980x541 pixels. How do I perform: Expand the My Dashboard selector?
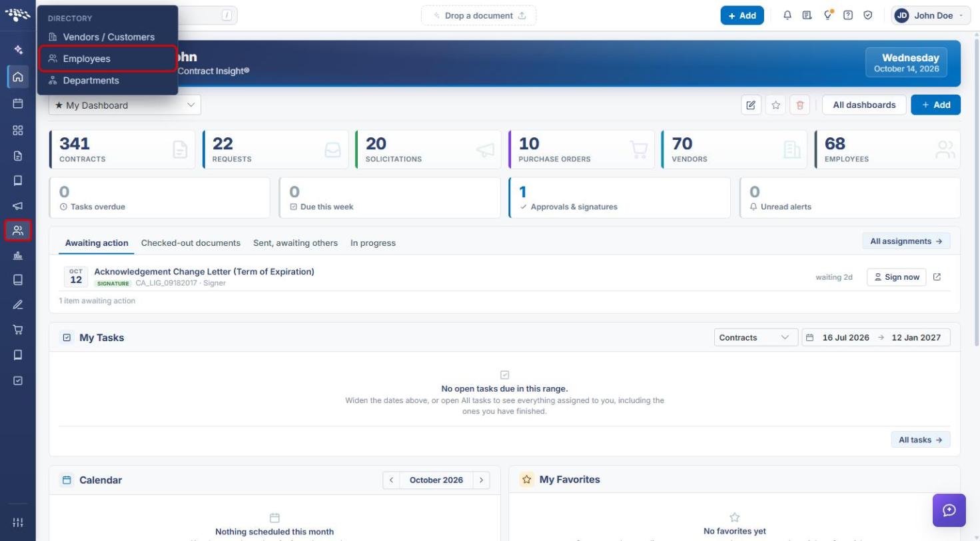click(125, 105)
